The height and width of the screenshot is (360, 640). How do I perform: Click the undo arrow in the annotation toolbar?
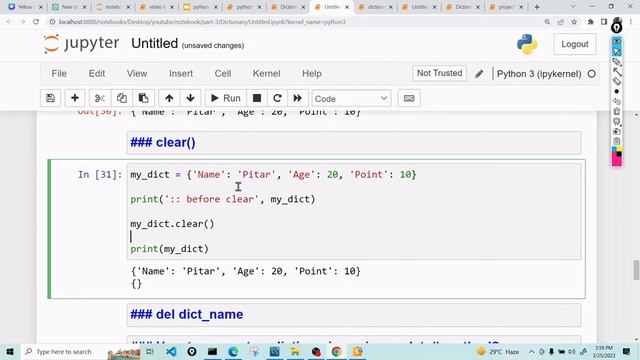(617, 101)
